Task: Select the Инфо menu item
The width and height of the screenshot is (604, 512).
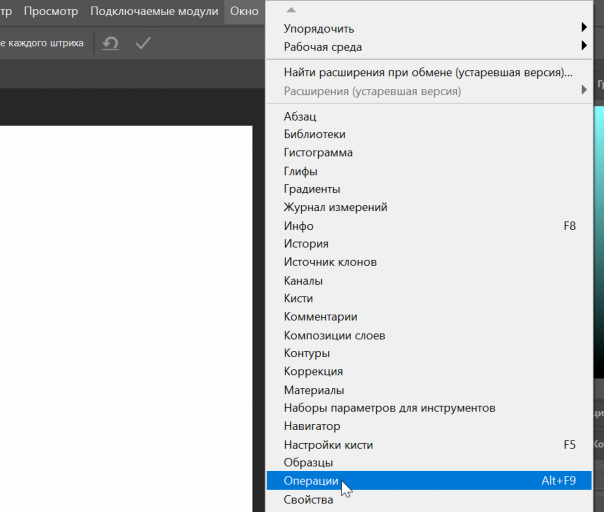Action: click(x=429, y=226)
